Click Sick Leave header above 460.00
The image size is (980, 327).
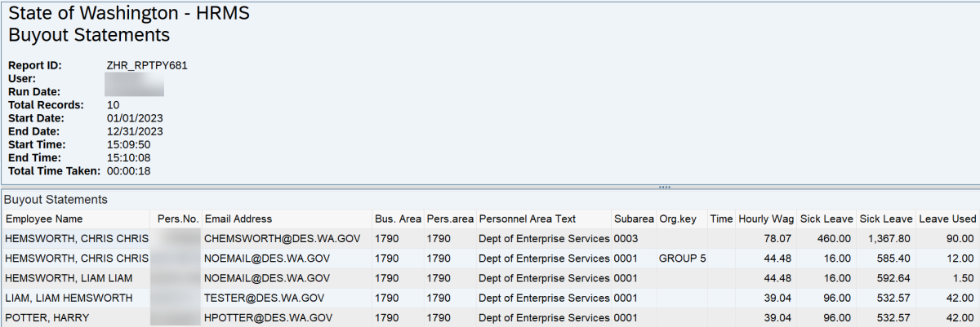coord(826,219)
